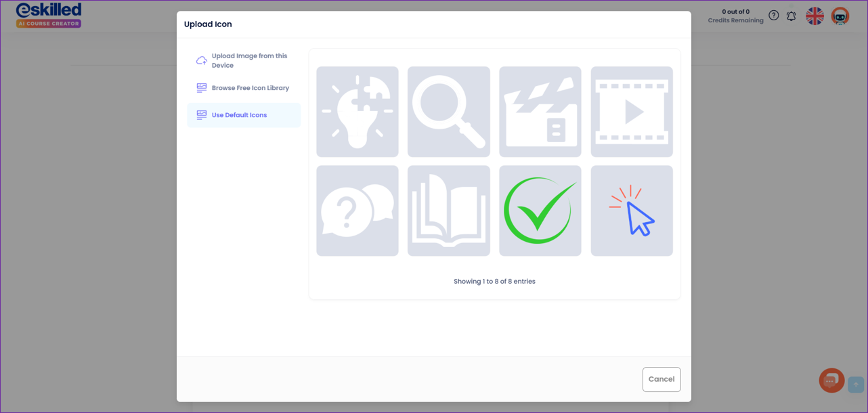Open the help question mark icon
The image size is (868, 413).
point(773,16)
